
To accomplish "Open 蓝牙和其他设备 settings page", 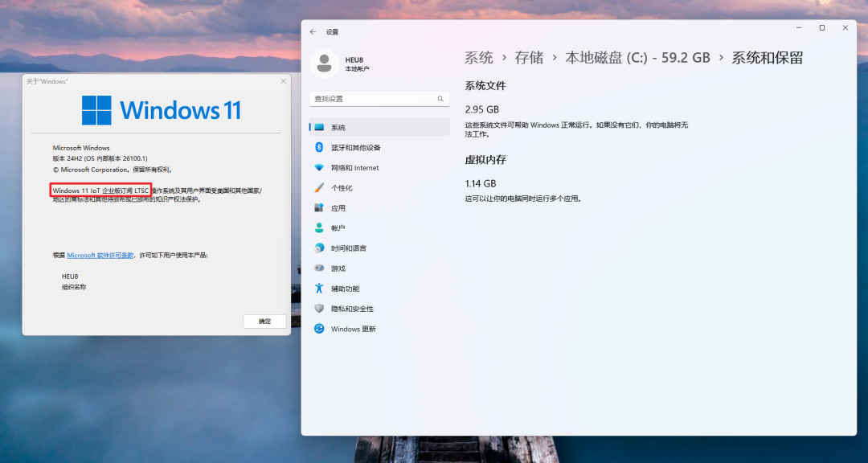I will (x=379, y=147).
